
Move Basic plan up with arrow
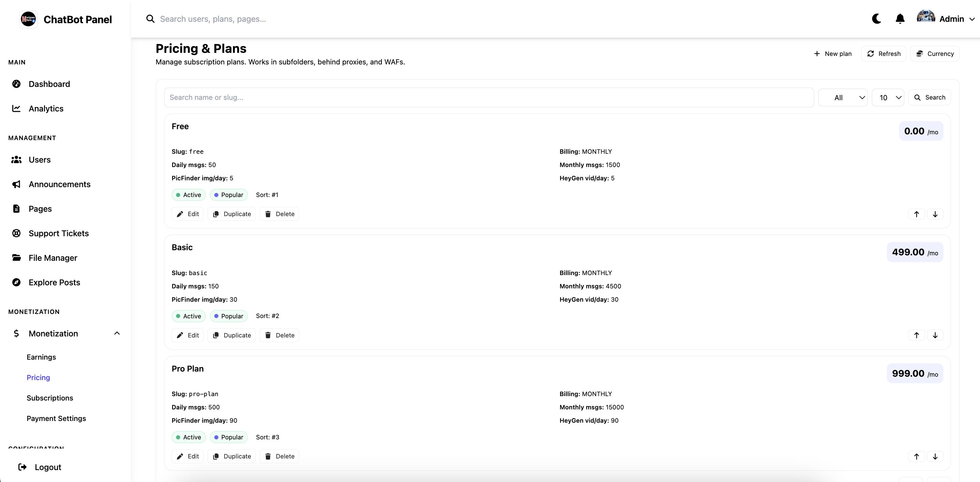point(916,335)
